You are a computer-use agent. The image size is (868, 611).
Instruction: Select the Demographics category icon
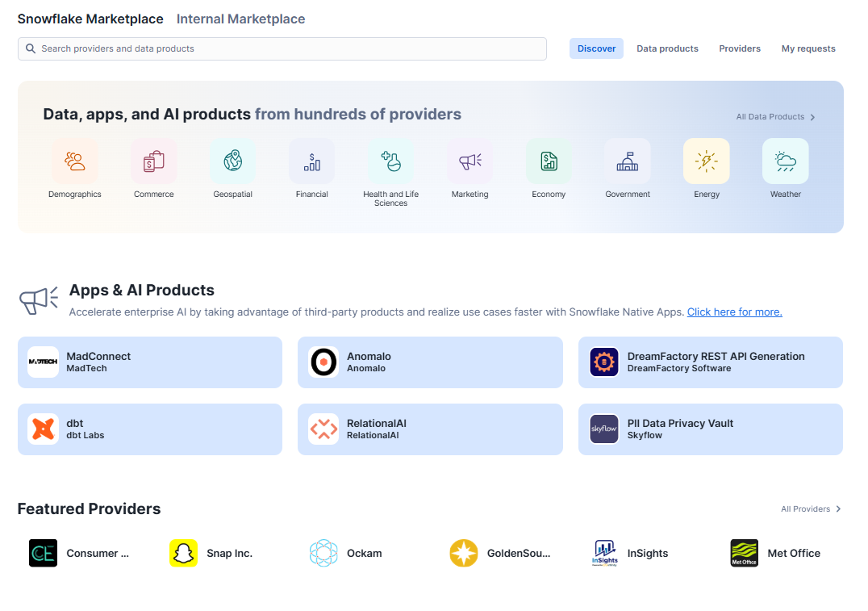pos(74,161)
